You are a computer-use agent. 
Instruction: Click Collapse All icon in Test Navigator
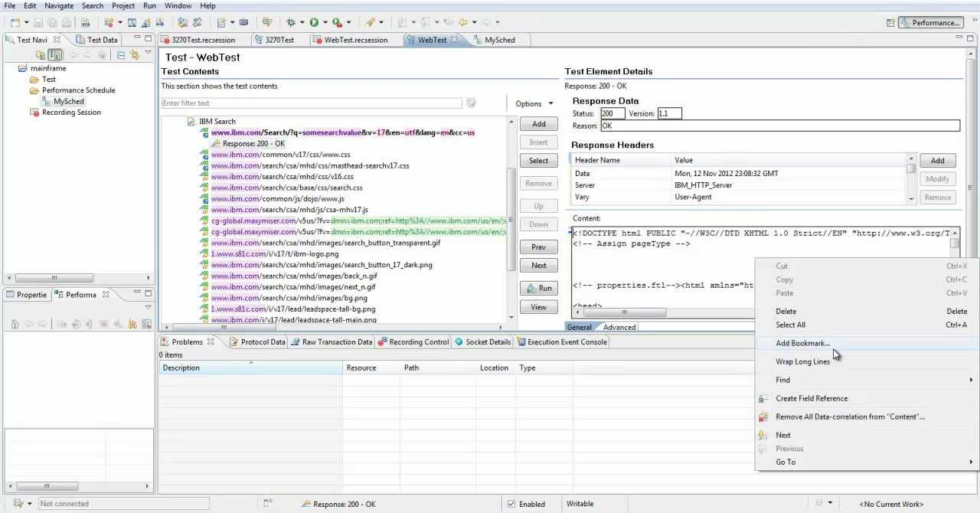click(x=121, y=55)
